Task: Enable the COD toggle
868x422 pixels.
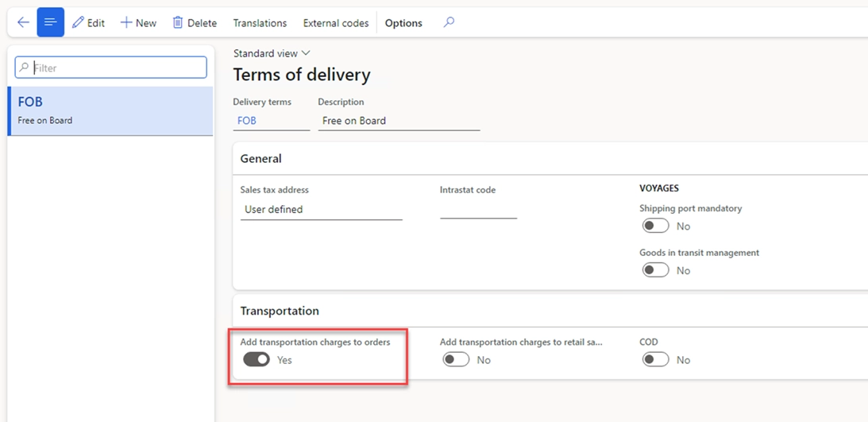Action: [655, 360]
